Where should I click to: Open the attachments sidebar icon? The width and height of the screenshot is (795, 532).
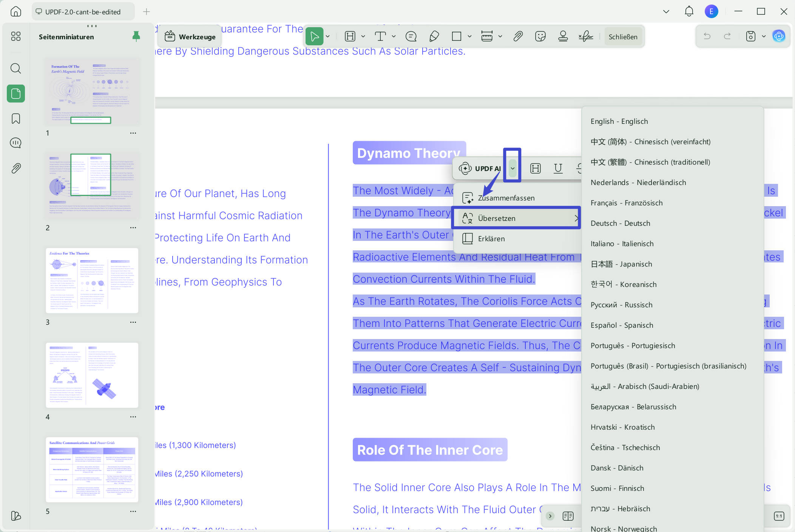click(x=15, y=168)
